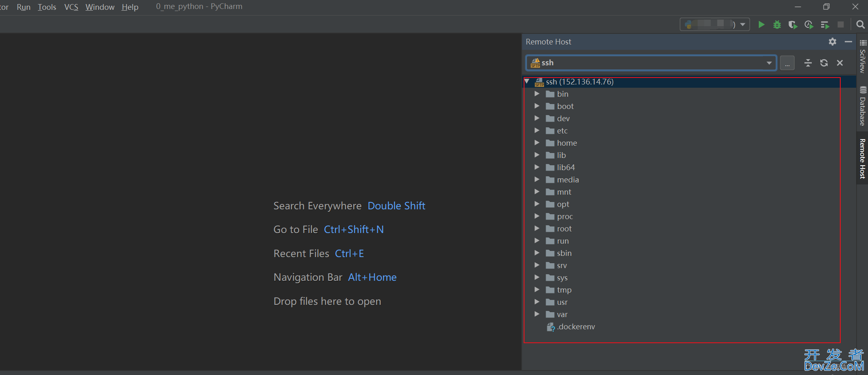Switch to SciView side tab
The height and width of the screenshot is (375, 868).
(862, 57)
